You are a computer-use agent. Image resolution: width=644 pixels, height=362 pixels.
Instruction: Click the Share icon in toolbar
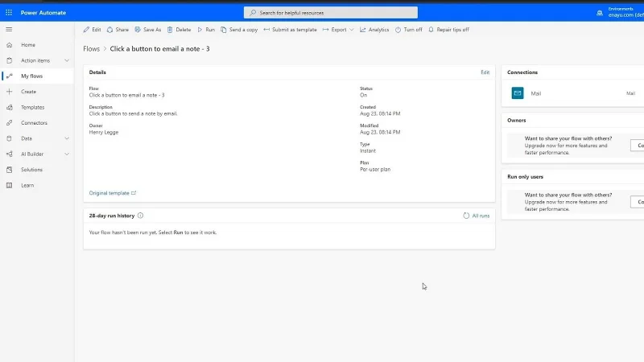(109, 30)
